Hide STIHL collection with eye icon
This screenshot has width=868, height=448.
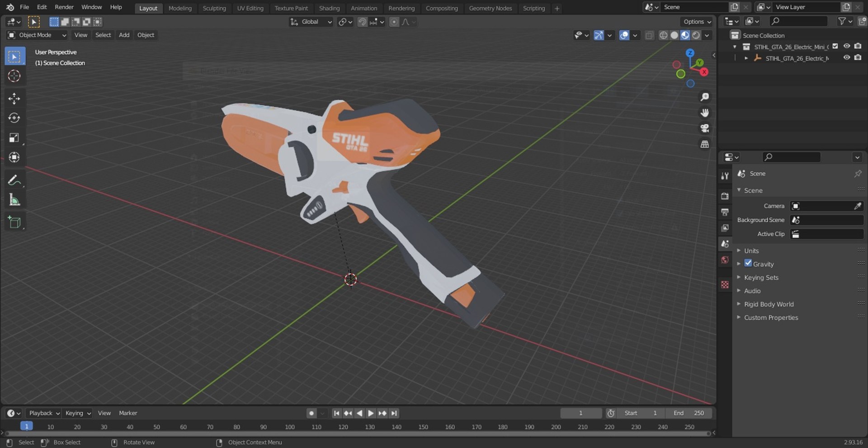pos(847,46)
